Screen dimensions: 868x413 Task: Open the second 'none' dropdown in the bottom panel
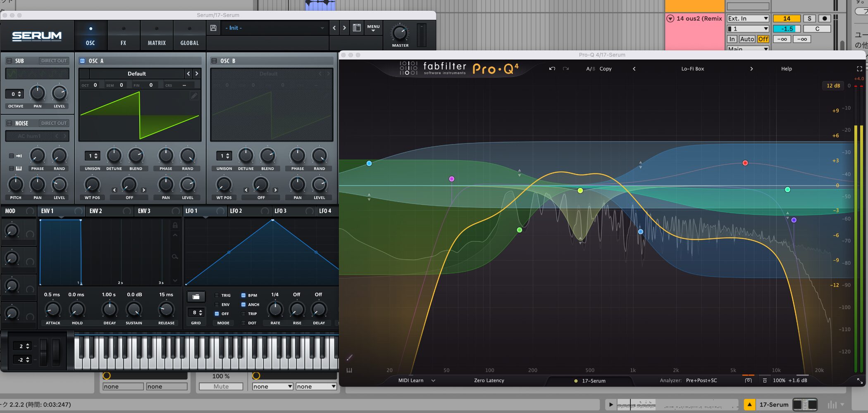167,387
